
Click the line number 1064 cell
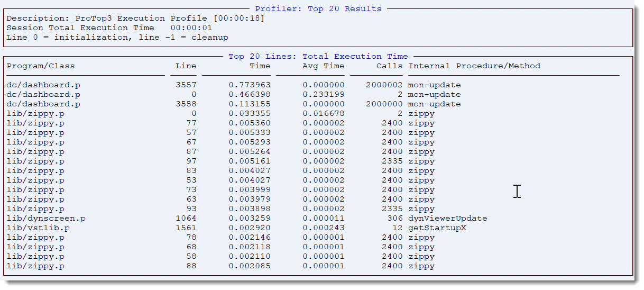(x=186, y=219)
